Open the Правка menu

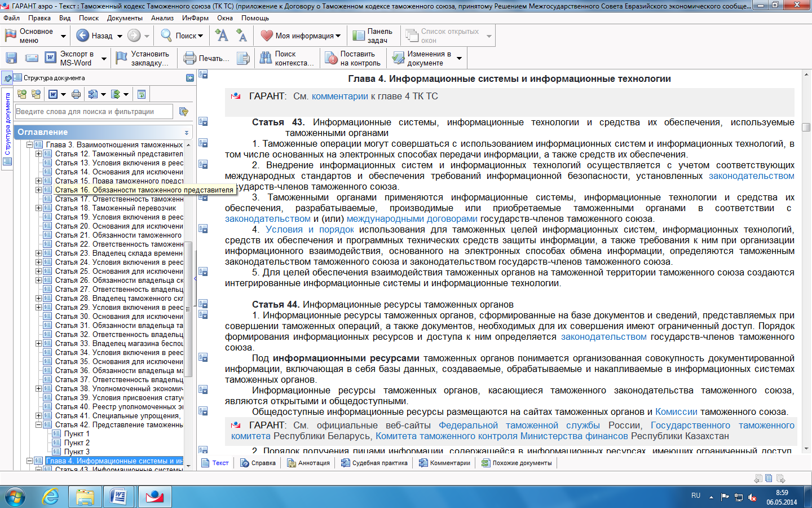click(39, 18)
